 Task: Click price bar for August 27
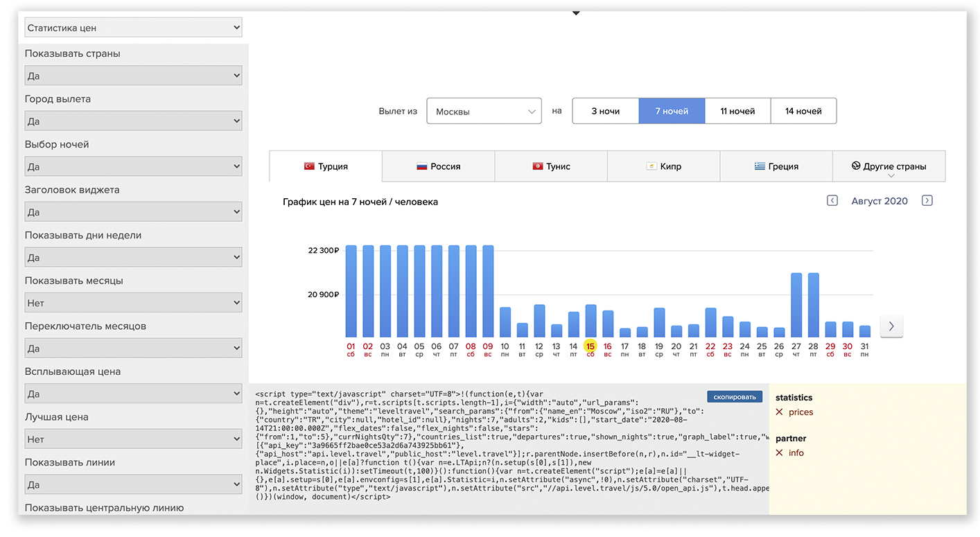pos(796,305)
